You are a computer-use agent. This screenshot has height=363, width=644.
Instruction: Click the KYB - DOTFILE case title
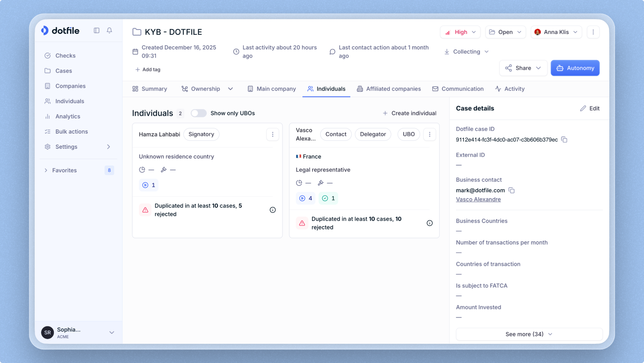tap(173, 32)
